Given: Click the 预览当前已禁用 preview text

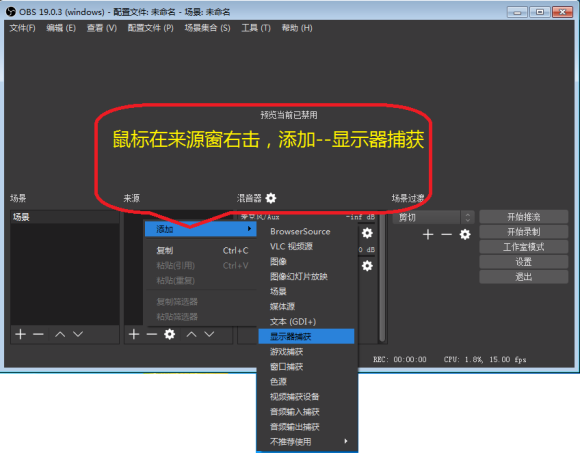Looking at the screenshot, I should (289, 115).
